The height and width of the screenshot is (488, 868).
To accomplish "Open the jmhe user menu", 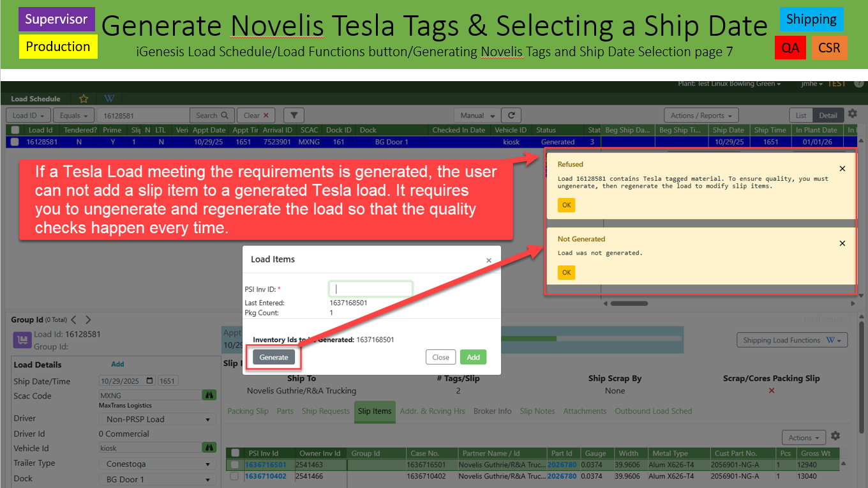I will point(812,84).
